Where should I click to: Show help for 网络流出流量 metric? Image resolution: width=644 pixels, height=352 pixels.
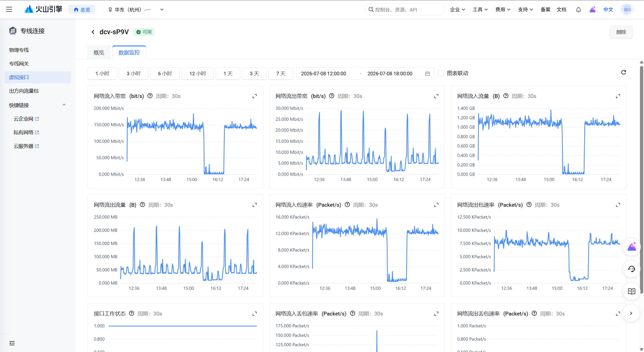point(142,205)
